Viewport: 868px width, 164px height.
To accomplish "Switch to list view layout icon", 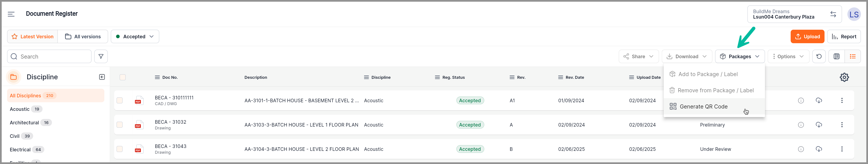I will coord(852,56).
